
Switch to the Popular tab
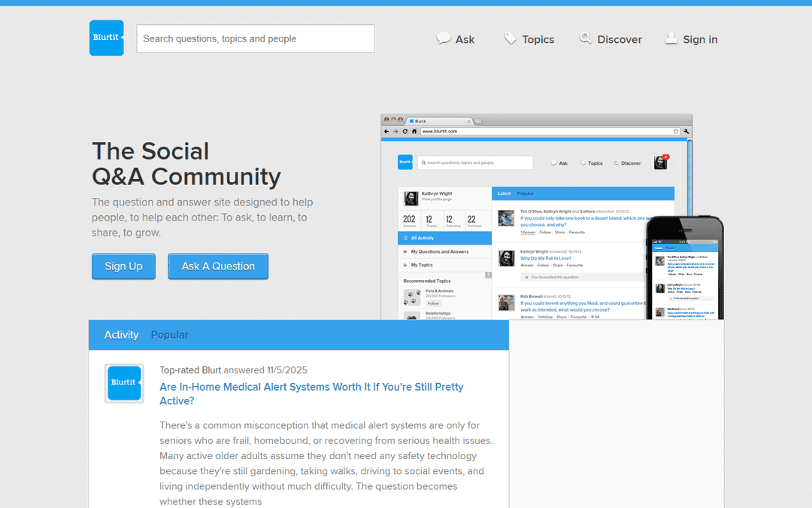169,335
